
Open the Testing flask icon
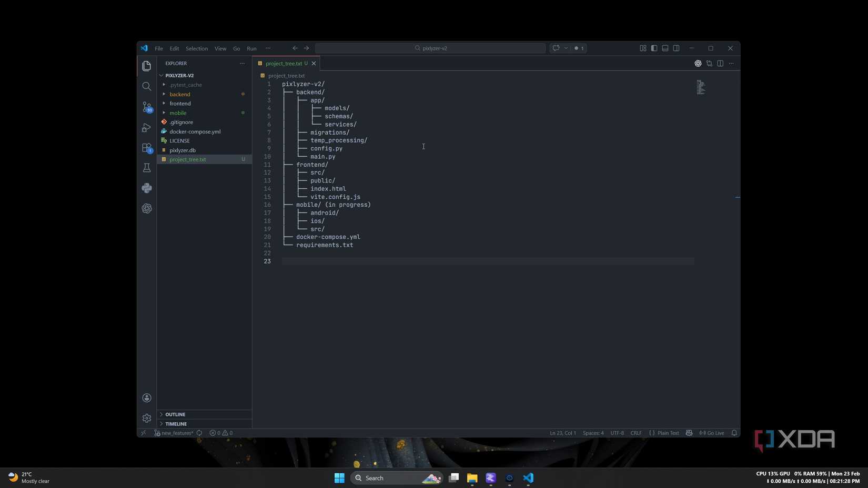146,167
